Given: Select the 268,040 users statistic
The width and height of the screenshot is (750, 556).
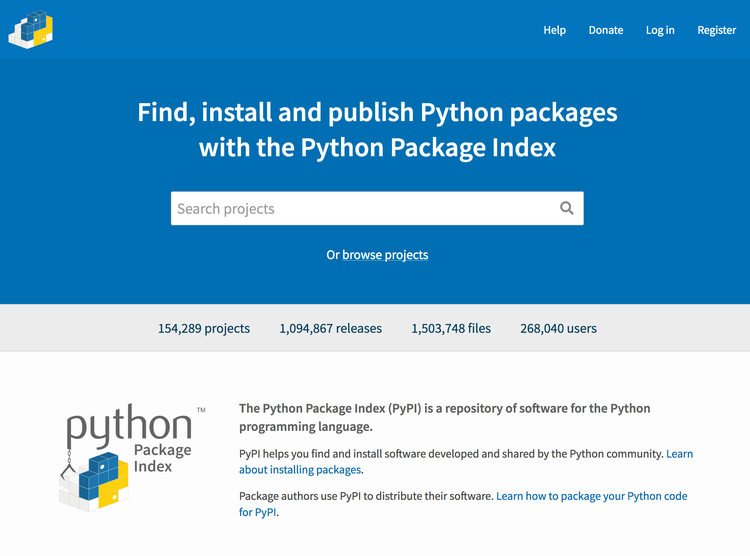Looking at the screenshot, I should pos(558,328).
